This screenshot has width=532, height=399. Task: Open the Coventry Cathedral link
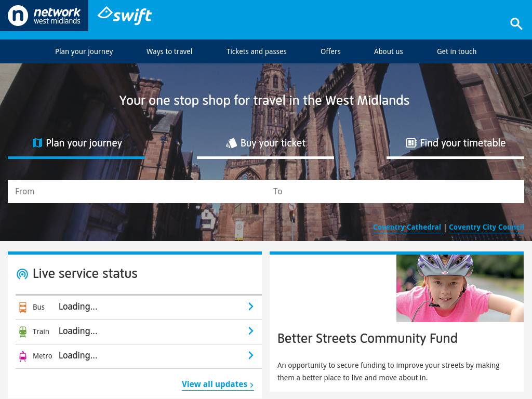point(407,227)
